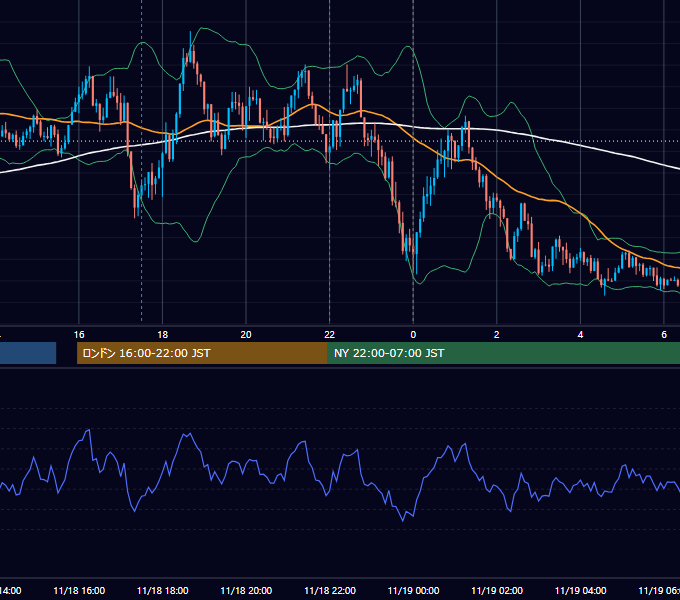Viewport: 680px width, 600px height.
Task: Click the NY 22:00-07:00 JST session bar
Action: pyautogui.click(x=504, y=353)
